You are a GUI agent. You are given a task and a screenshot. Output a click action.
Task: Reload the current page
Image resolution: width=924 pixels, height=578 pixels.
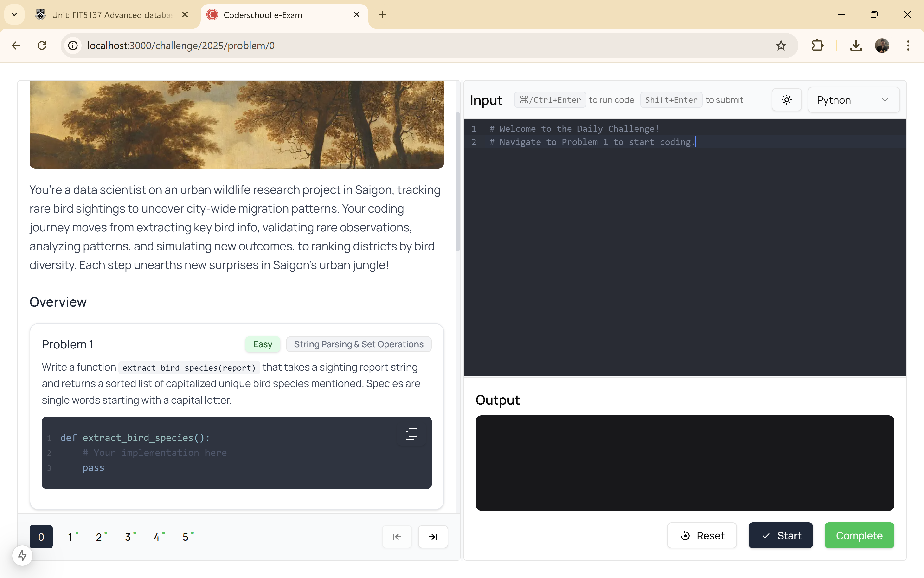click(42, 46)
